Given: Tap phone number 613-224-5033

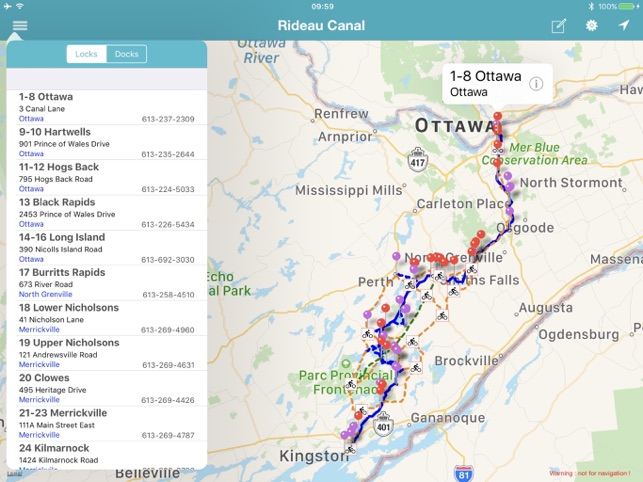Looking at the screenshot, I should pos(168,189).
